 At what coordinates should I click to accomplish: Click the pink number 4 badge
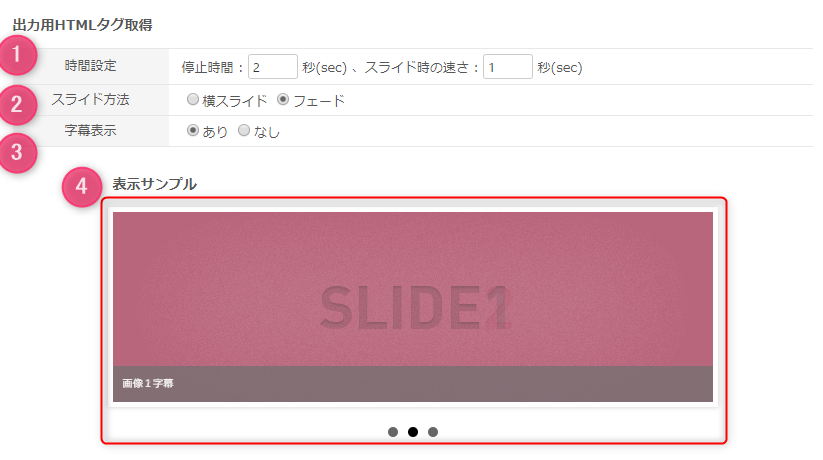coord(81,186)
